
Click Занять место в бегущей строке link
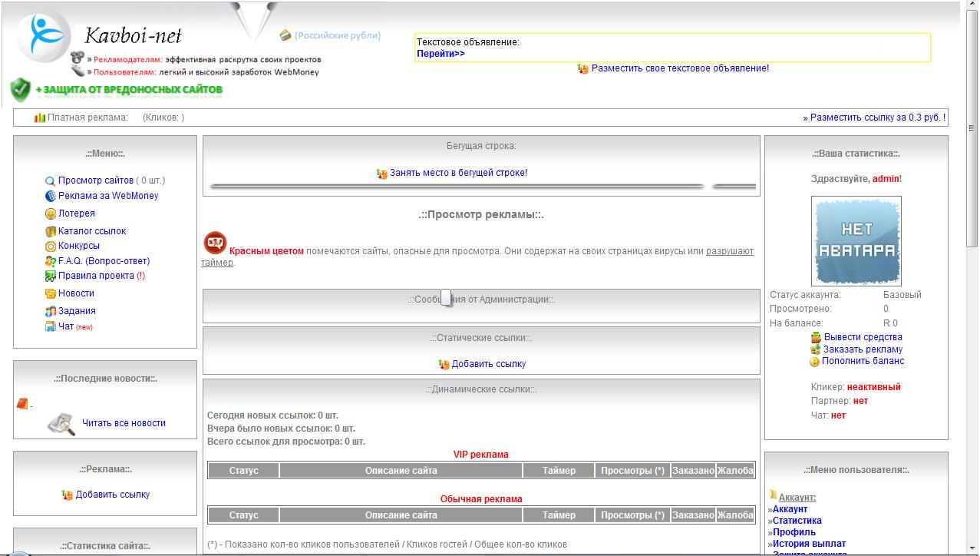[x=458, y=173]
